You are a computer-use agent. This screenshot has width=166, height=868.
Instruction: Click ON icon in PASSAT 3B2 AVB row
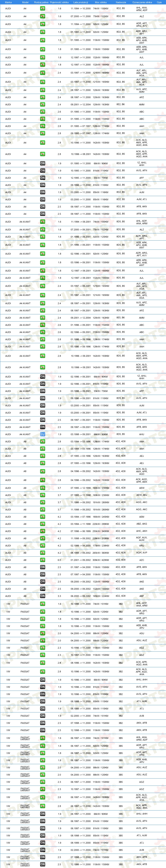tap(42, 716)
